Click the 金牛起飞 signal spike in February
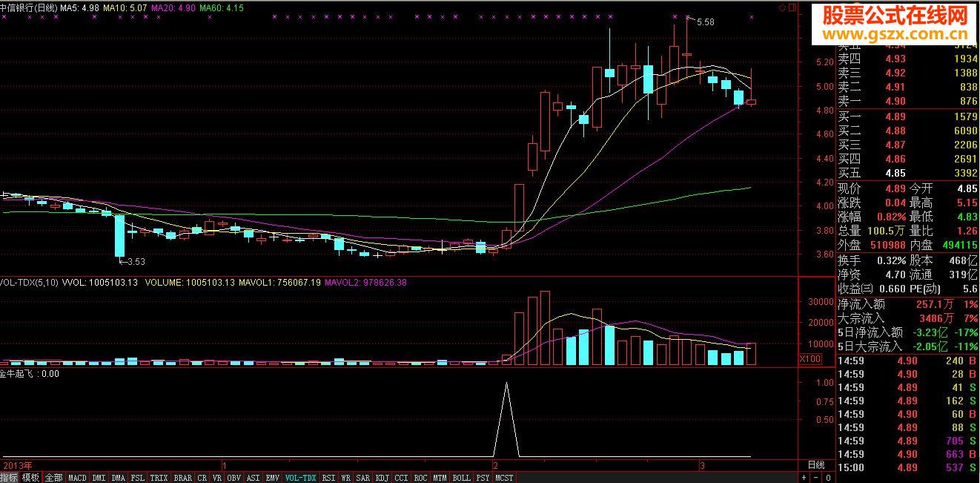The width and height of the screenshot is (980, 483). click(x=506, y=418)
